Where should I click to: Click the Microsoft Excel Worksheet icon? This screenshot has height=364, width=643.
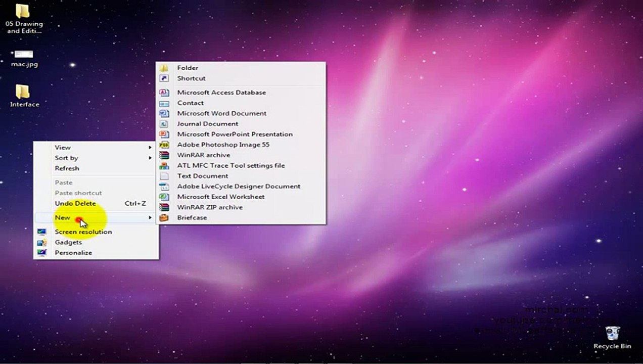click(x=164, y=197)
